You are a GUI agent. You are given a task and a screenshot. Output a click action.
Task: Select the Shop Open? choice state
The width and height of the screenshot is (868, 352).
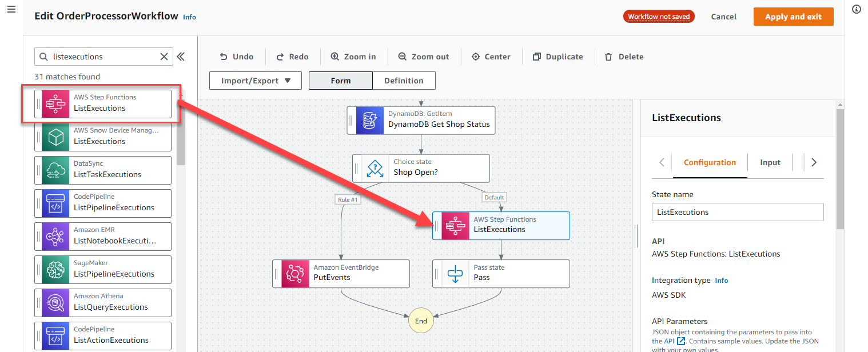click(421, 168)
